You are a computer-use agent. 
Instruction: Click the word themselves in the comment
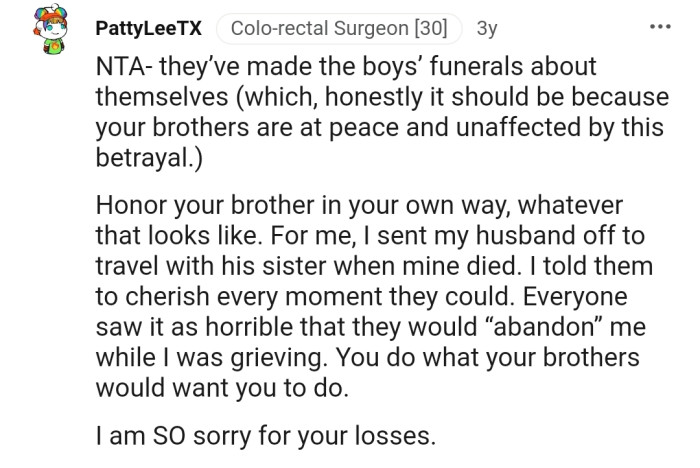[x=162, y=97]
